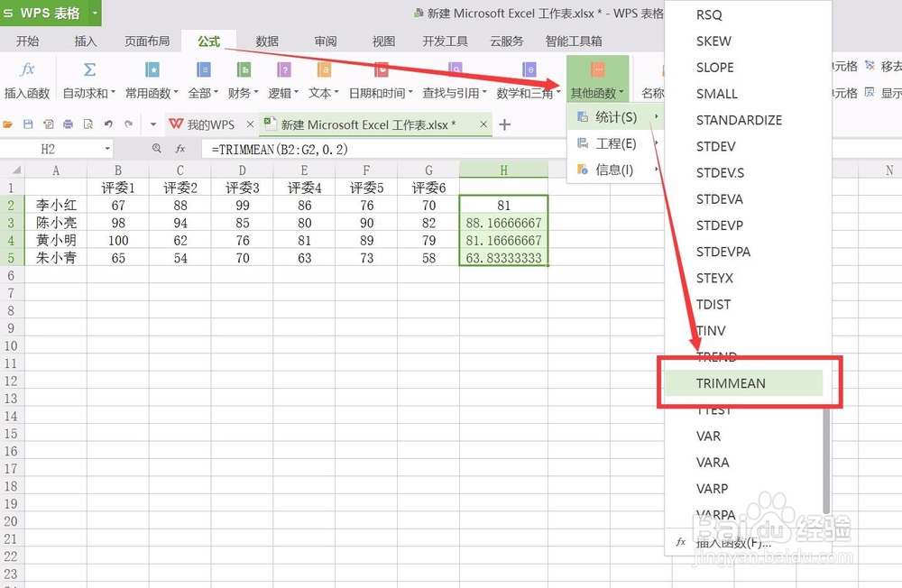This screenshot has height=588, width=902.
Task: Select row header 3
Action: click(x=12, y=223)
